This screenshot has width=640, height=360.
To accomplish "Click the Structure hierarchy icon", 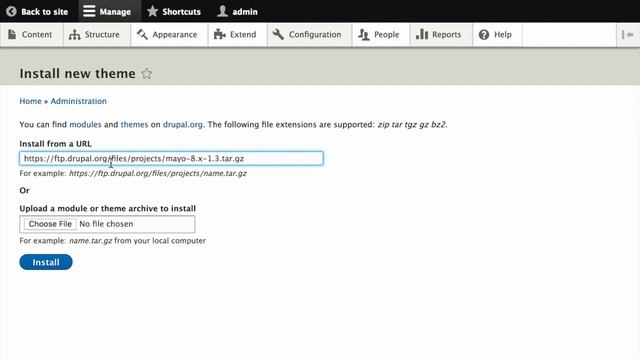I will [x=74, y=35].
